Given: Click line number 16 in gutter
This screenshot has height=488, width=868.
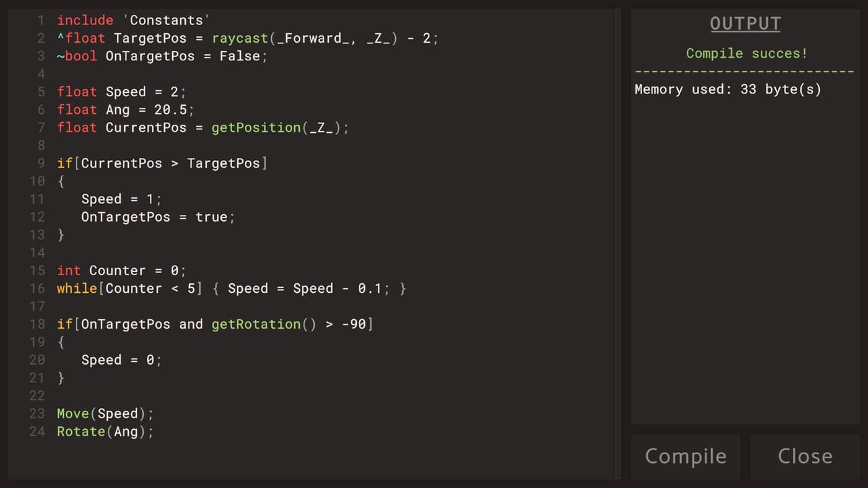Looking at the screenshot, I should coord(37,288).
